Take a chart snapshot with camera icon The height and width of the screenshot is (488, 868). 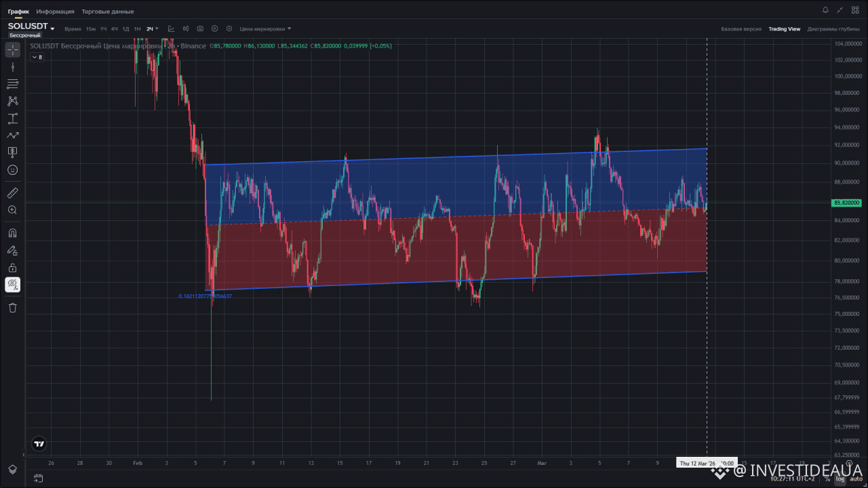tap(200, 28)
